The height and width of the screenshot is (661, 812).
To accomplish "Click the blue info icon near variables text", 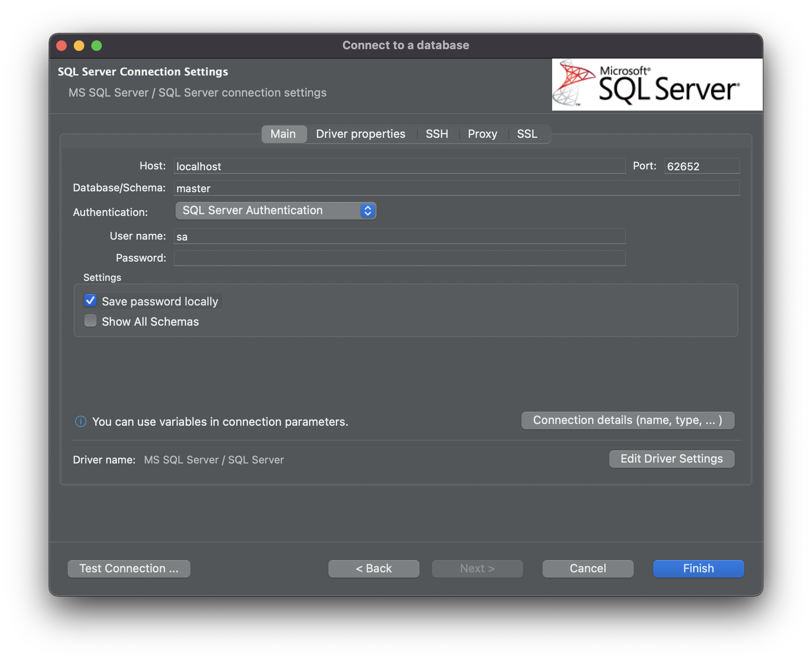I will coord(80,422).
